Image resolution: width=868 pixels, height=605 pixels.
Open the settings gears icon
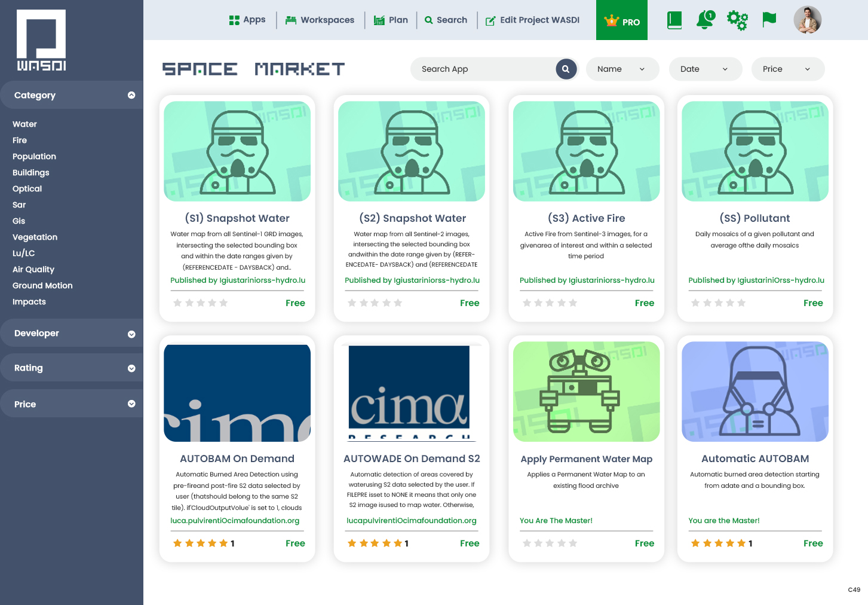[737, 20]
